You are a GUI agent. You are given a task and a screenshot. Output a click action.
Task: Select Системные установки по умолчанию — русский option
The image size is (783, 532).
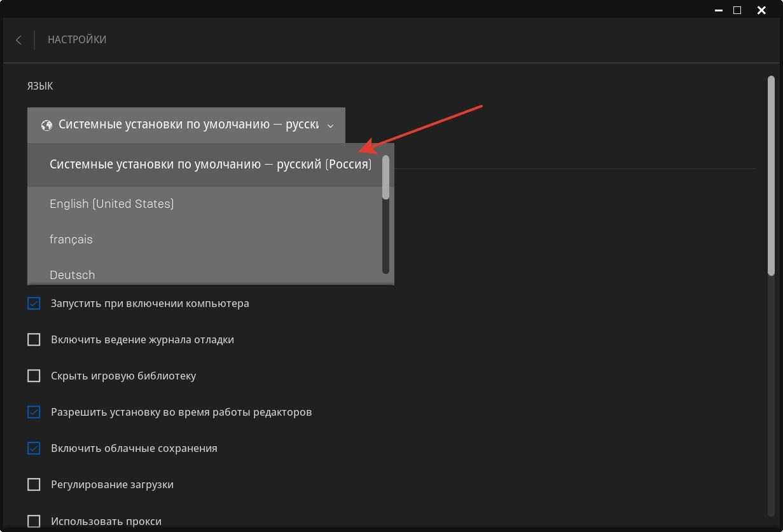click(x=210, y=165)
